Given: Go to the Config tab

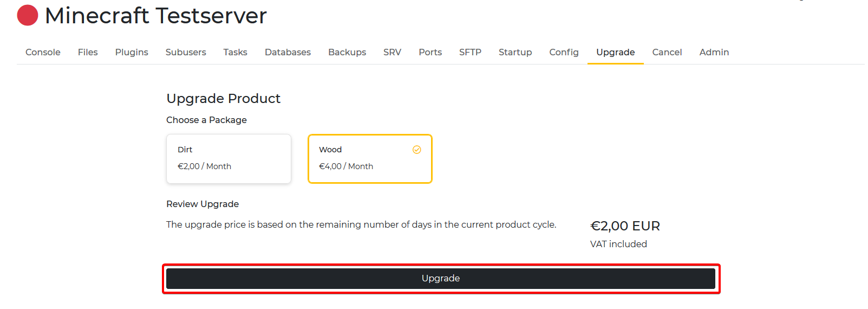Looking at the screenshot, I should (x=564, y=52).
